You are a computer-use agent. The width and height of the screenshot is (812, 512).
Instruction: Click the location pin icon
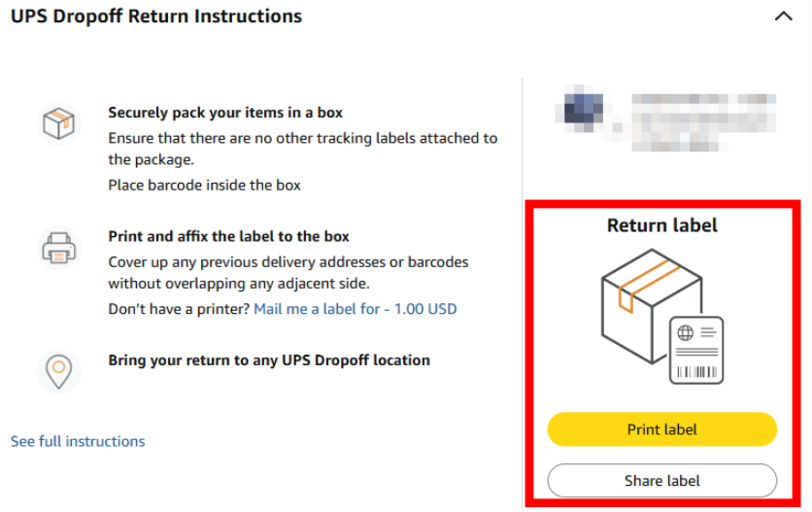[x=58, y=370]
